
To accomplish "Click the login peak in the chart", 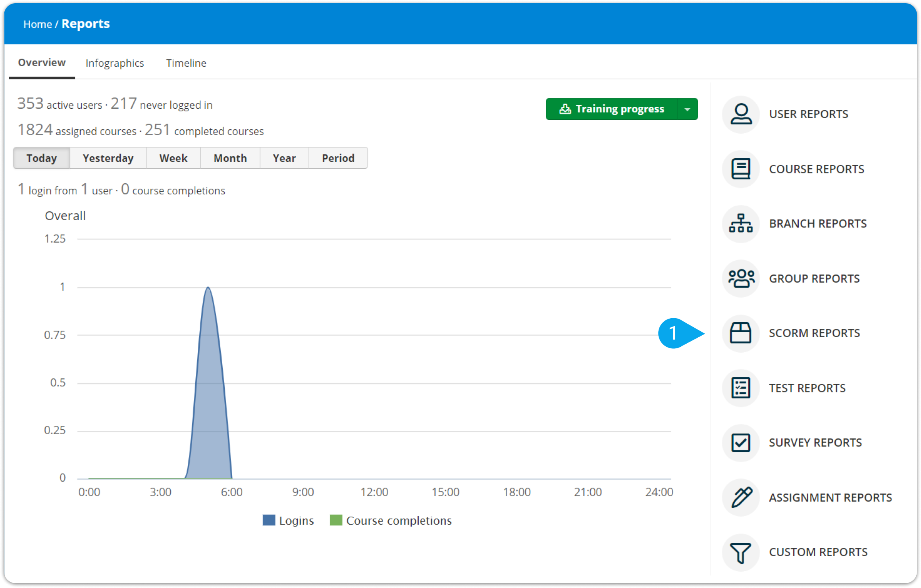I will [x=208, y=288].
